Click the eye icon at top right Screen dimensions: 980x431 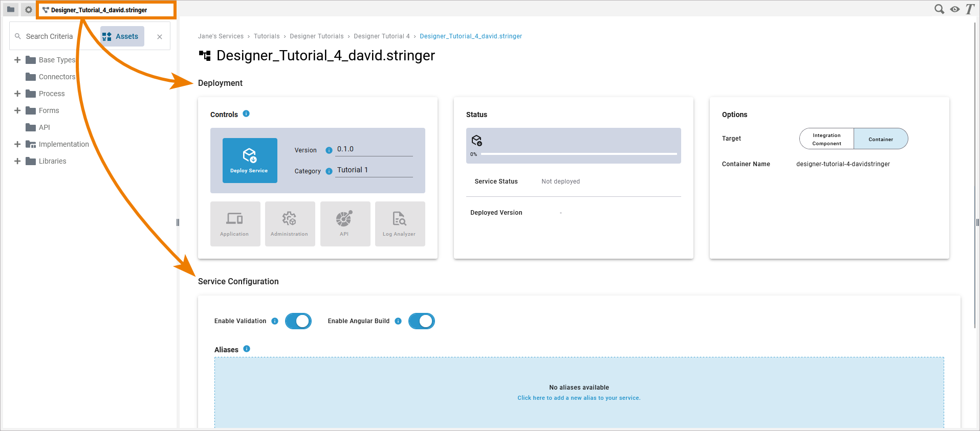955,9
